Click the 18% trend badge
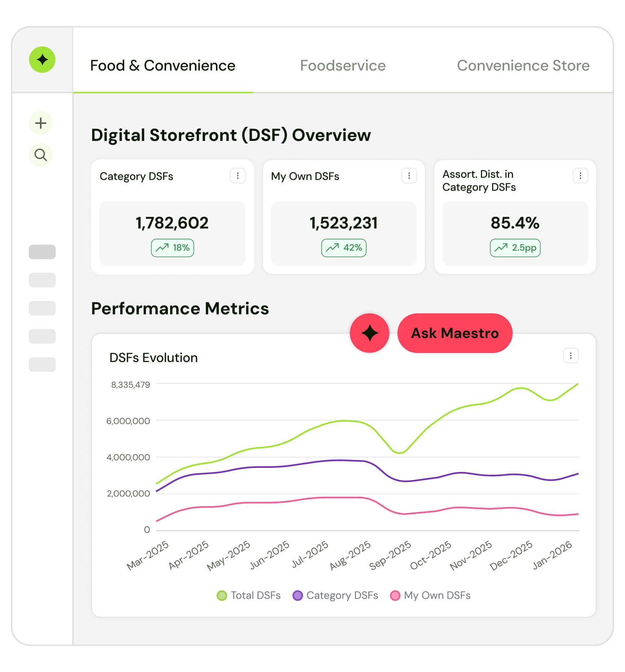Image resolution: width=625 pixels, height=672 pixels. tap(173, 247)
